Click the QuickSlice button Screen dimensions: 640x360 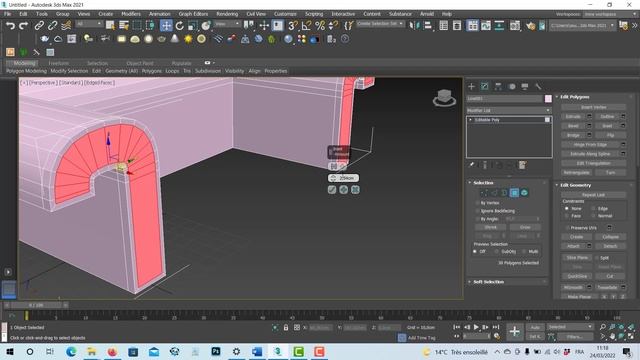(577, 276)
